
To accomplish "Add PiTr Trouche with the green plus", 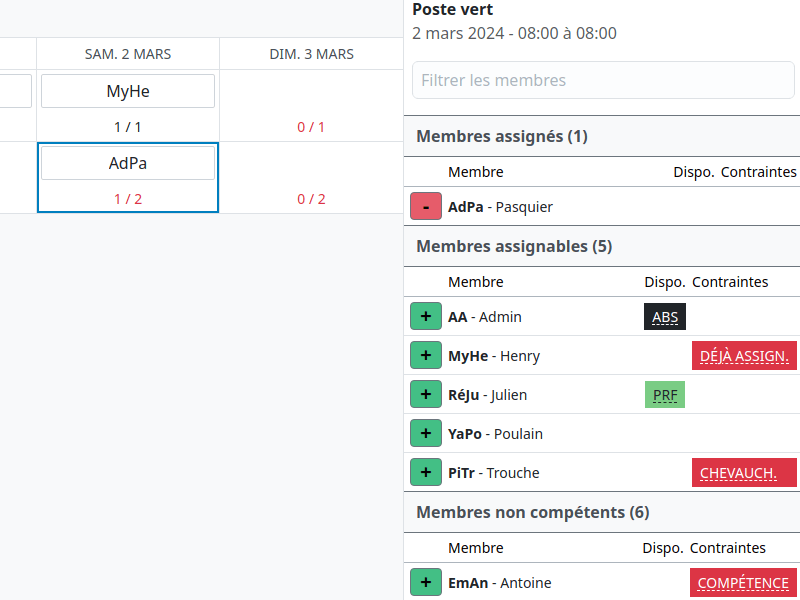I will [x=426, y=473].
